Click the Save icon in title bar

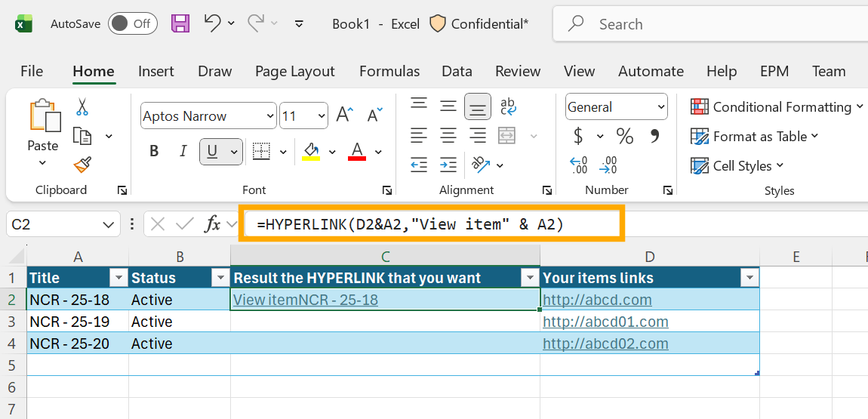tap(180, 24)
